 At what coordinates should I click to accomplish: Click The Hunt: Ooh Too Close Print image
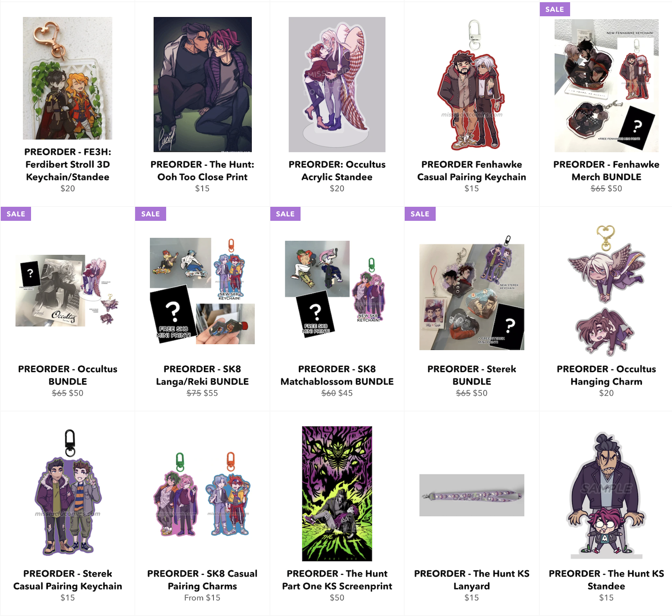(x=202, y=85)
